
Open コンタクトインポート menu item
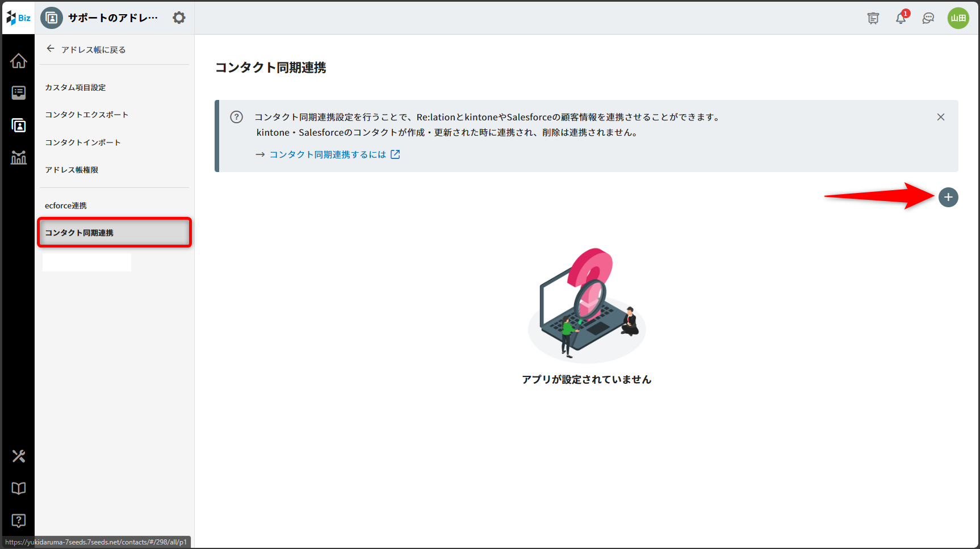click(83, 143)
